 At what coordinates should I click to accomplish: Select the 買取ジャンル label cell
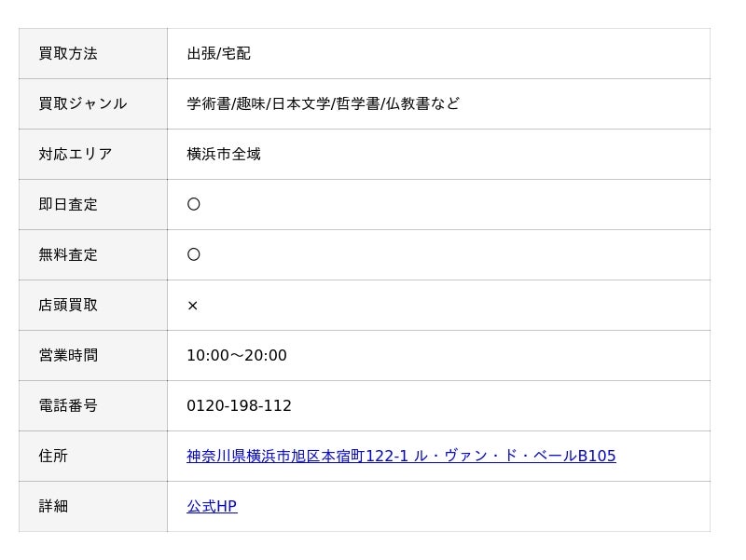pos(92,103)
